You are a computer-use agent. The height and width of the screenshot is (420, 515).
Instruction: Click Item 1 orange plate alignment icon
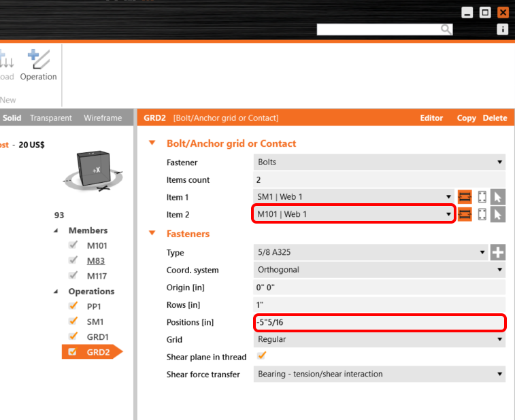point(465,197)
